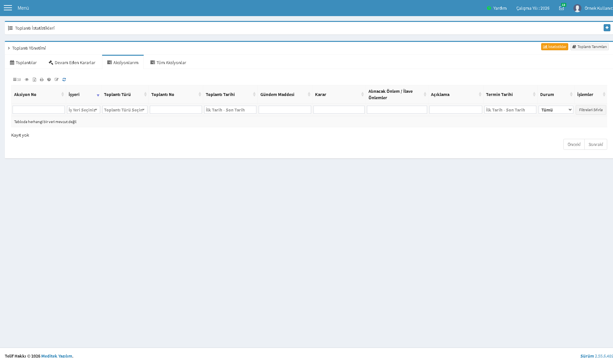The height and width of the screenshot is (364, 613).
Task: Click the blue refresh icon above the table
Action: [x=64, y=80]
